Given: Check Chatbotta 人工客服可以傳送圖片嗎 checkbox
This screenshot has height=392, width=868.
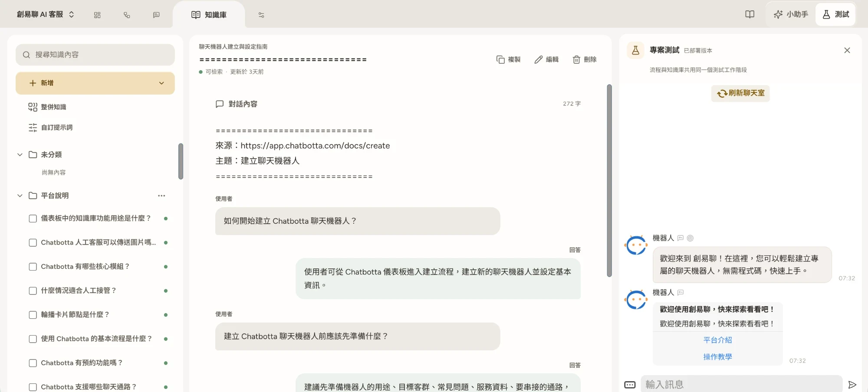Looking at the screenshot, I should pos(33,242).
